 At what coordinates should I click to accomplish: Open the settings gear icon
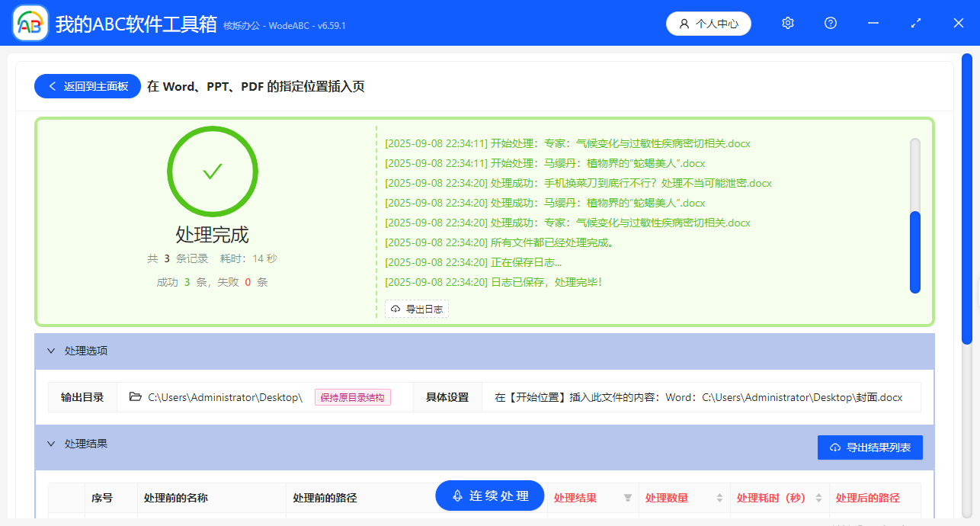tap(787, 23)
